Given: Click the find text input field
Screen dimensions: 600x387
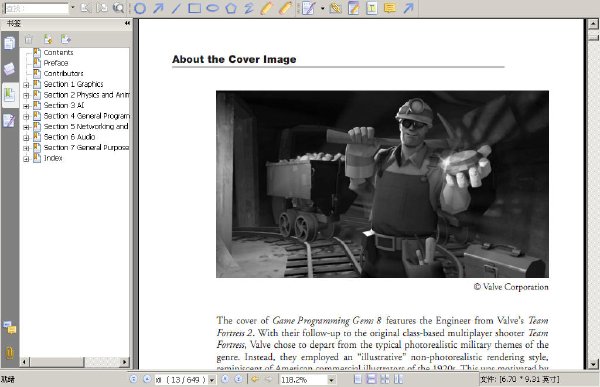Looking at the screenshot, I should (37, 8).
